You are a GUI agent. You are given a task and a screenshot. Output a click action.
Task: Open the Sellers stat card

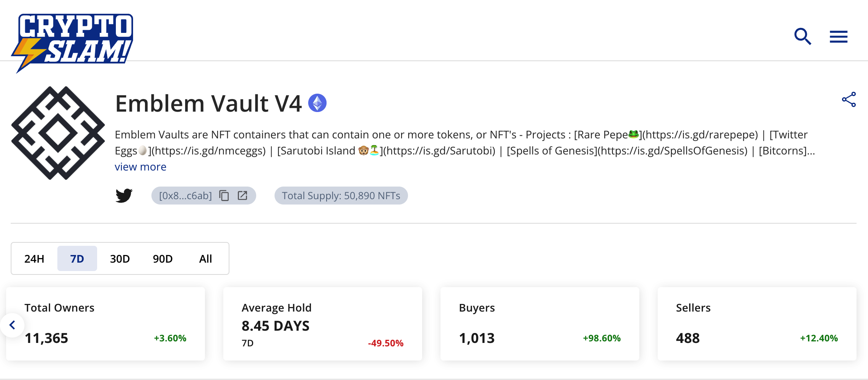(x=757, y=323)
